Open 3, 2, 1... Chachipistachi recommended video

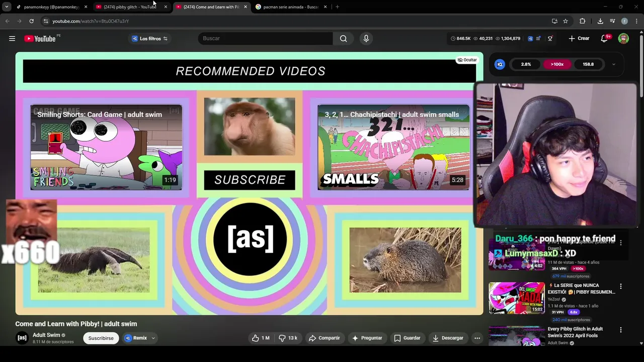click(x=393, y=147)
